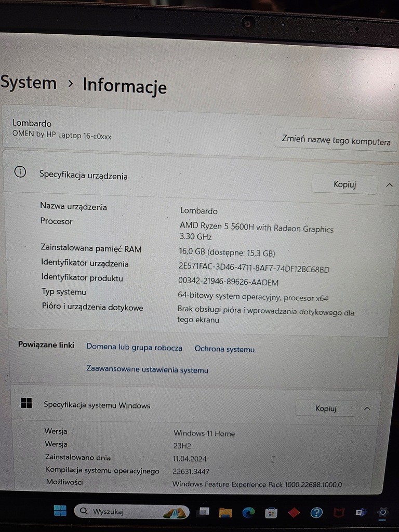Open the blue question mark help app

click(316, 512)
